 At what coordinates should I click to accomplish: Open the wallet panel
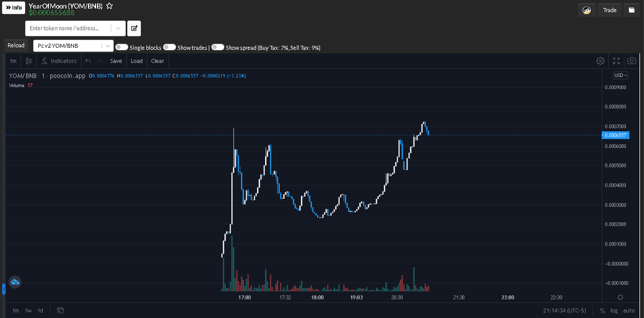[632, 10]
